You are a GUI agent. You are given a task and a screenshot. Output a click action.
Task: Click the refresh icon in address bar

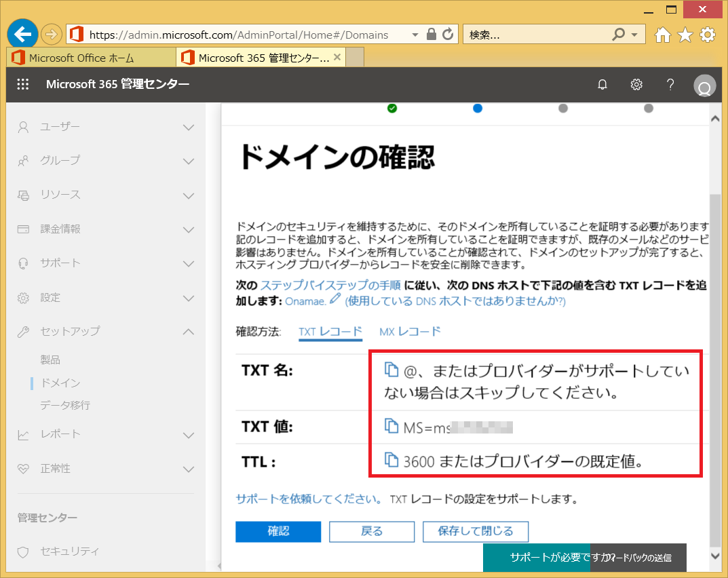click(x=448, y=35)
